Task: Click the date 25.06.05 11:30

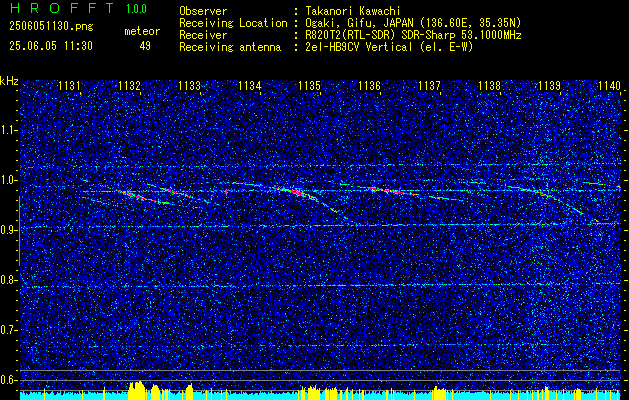Action: [51, 46]
